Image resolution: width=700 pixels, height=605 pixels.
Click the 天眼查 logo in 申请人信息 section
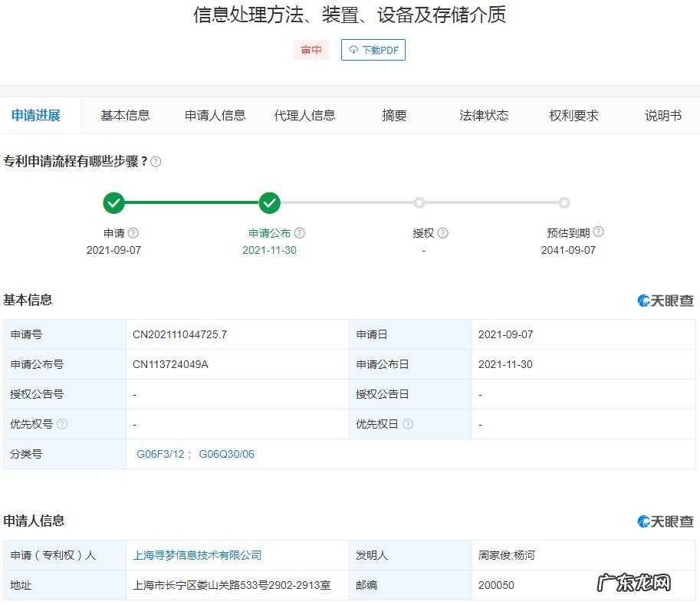click(x=664, y=521)
